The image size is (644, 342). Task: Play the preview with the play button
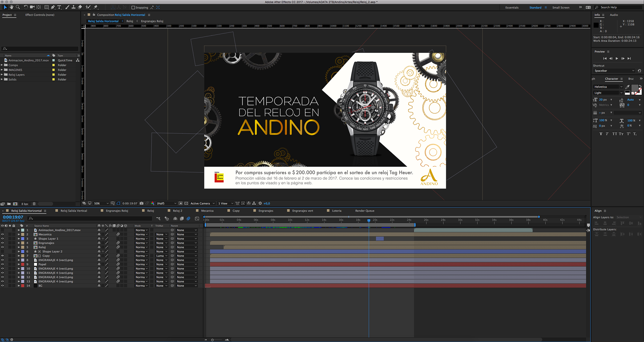click(x=616, y=58)
